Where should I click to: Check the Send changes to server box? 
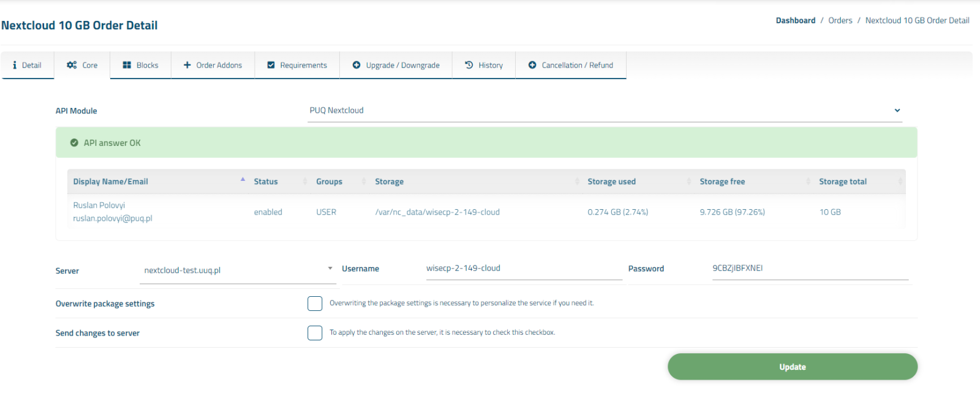click(x=315, y=333)
